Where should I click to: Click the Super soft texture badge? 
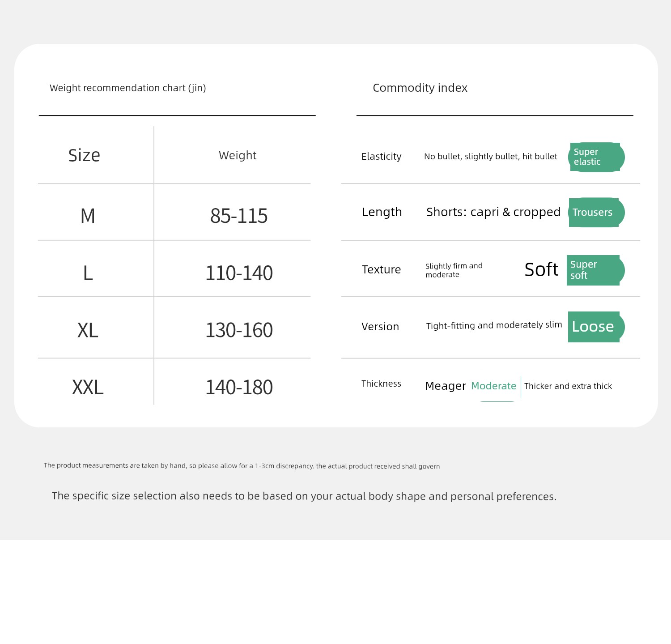pos(595,270)
